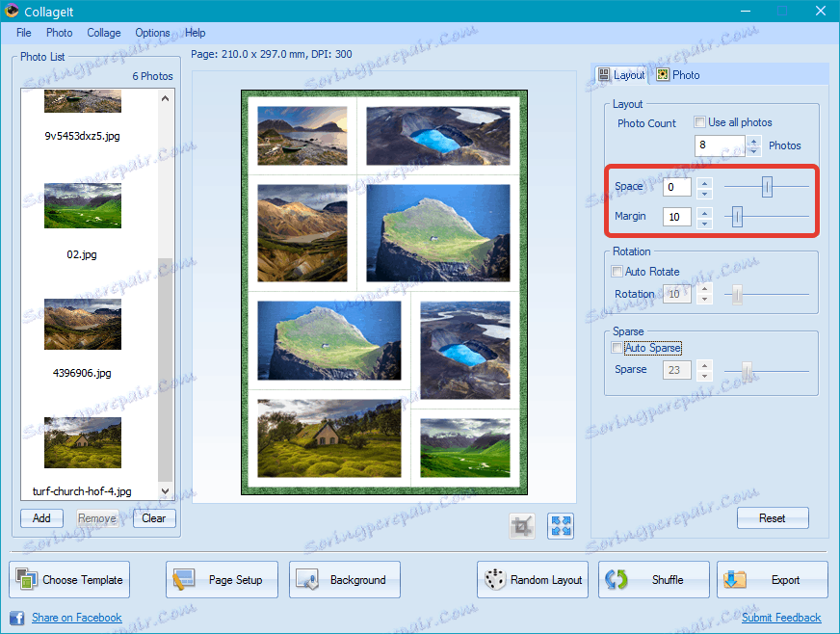The width and height of the screenshot is (840, 634).
Task: Click the Facebook logo icon
Action: coord(16,618)
